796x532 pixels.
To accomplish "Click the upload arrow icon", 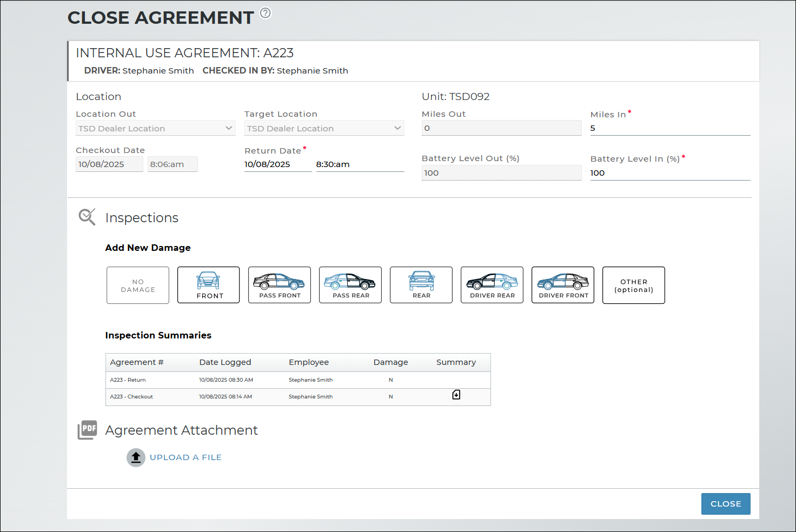I will click(136, 457).
